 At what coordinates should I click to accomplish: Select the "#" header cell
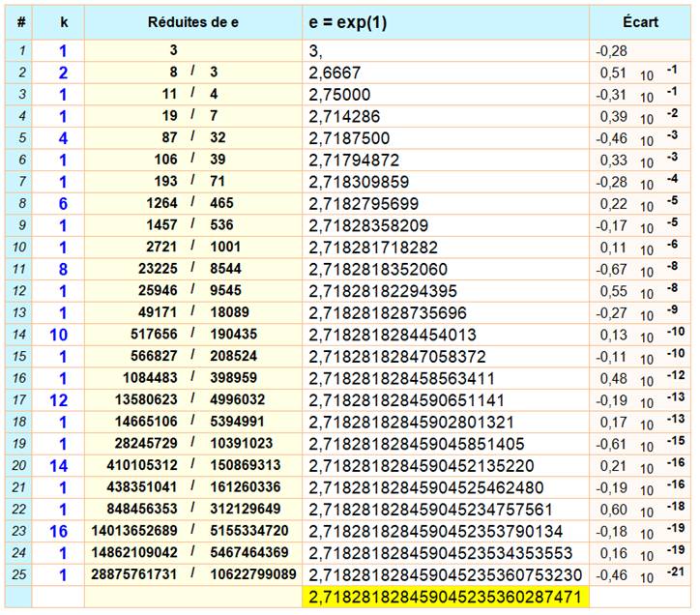pos(21,21)
